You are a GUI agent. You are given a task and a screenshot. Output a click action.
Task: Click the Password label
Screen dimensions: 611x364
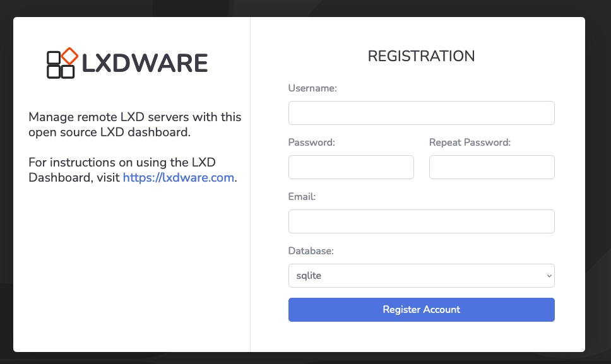click(x=311, y=143)
